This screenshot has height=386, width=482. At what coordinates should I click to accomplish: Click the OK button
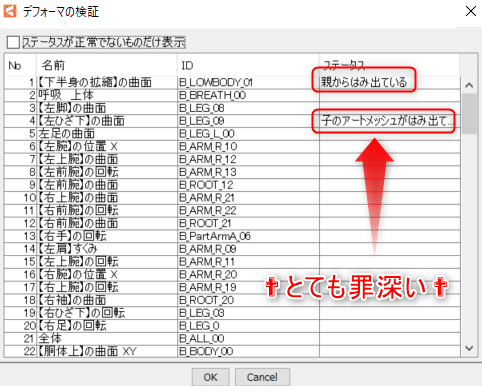[x=210, y=377]
